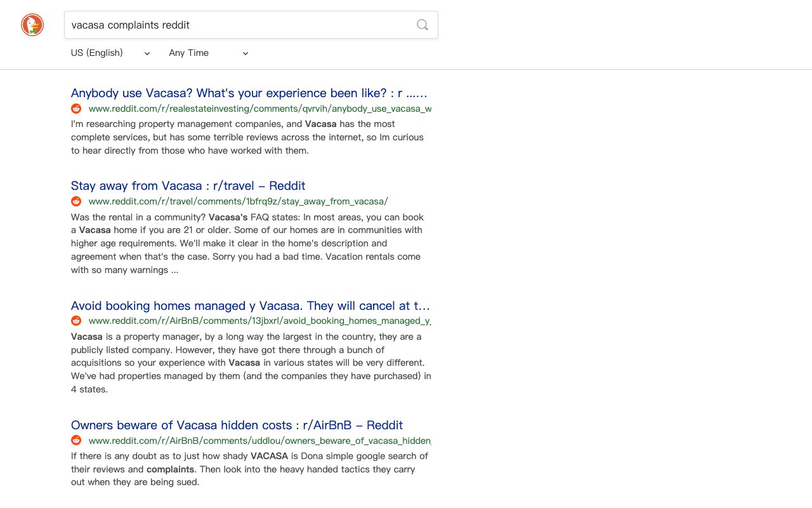Click Reddit favicon beside realestateinvesting URL
The image size is (812, 508).
click(76, 109)
